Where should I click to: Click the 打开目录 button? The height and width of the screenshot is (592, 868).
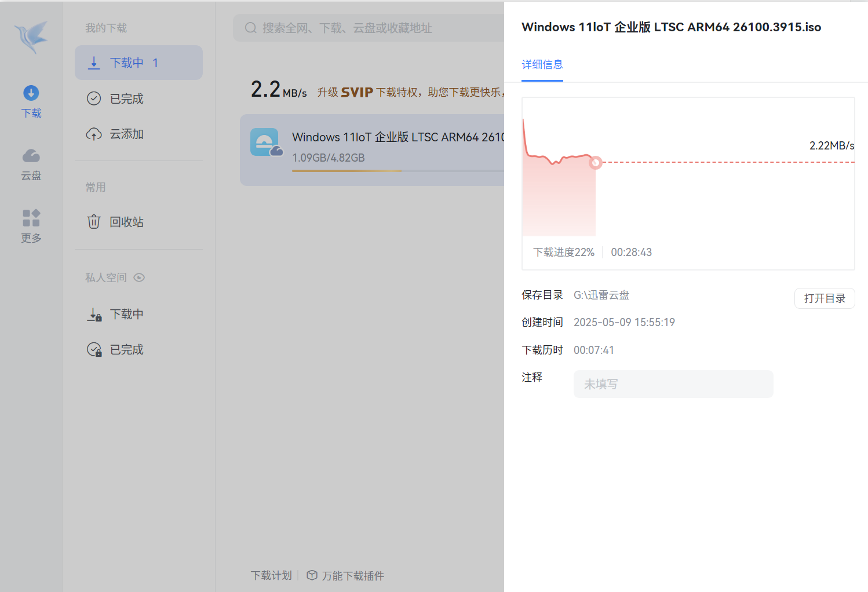pyautogui.click(x=825, y=298)
